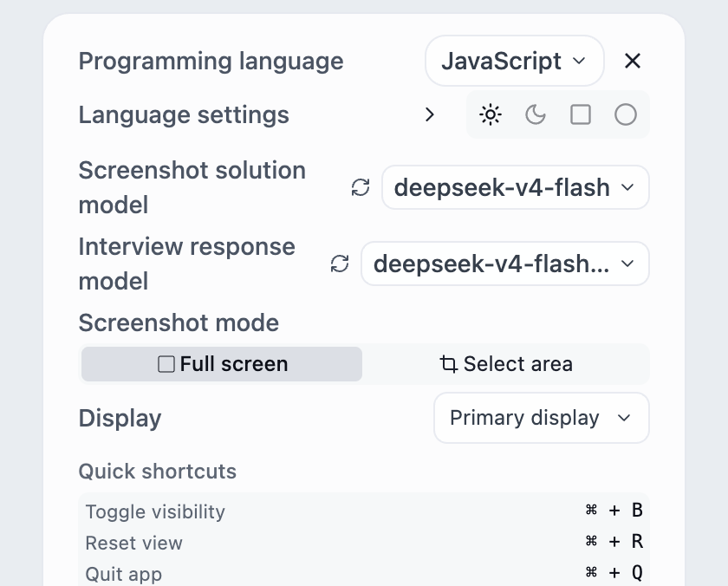The height and width of the screenshot is (586, 728).
Task: Open Interview response model dropdown
Action: pyautogui.click(x=505, y=264)
